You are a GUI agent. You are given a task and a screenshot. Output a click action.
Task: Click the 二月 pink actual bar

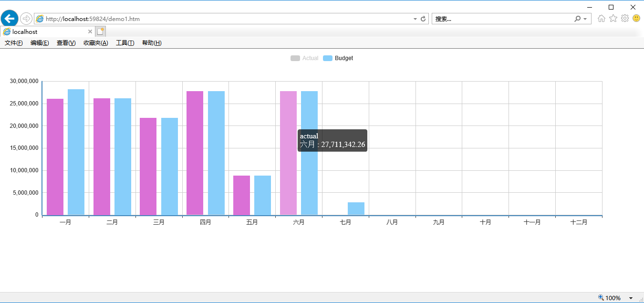[102, 157]
